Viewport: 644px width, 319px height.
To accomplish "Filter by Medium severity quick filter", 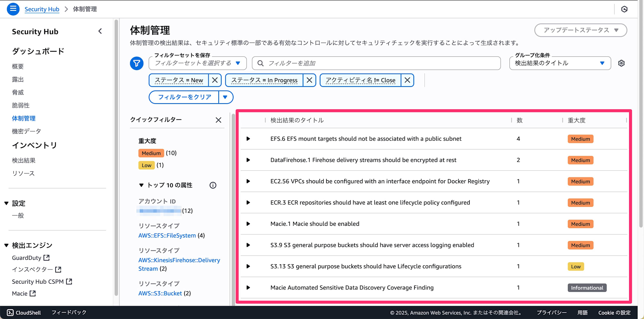I will point(151,153).
